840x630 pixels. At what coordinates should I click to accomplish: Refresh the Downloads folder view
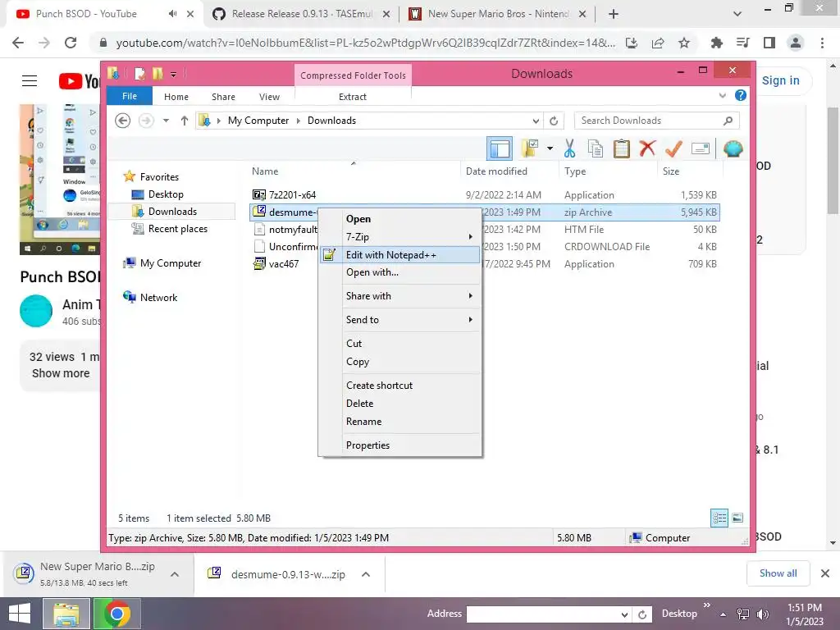pyautogui.click(x=554, y=121)
